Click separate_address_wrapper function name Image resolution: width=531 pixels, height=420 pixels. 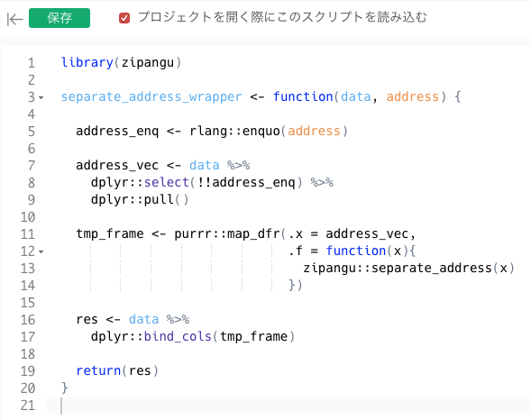point(151,97)
